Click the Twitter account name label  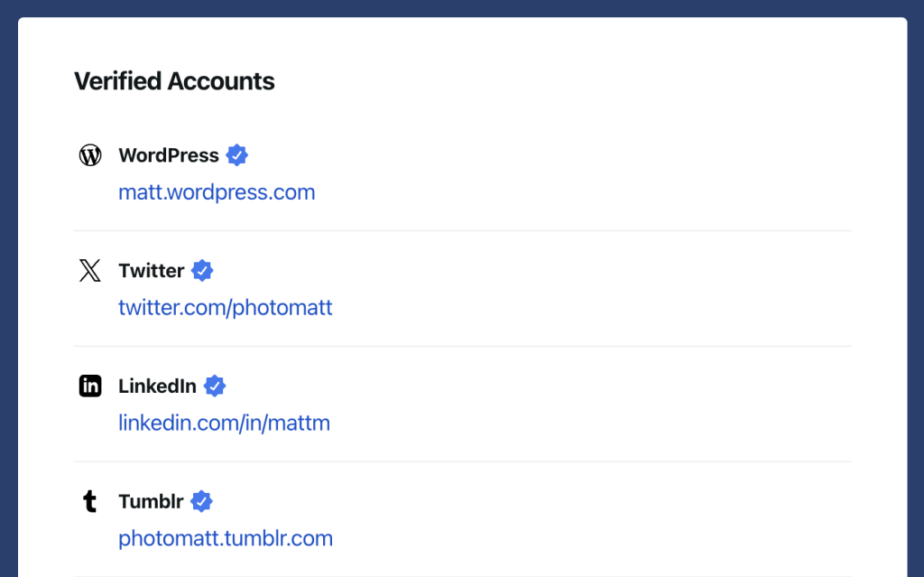click(152, 271)
